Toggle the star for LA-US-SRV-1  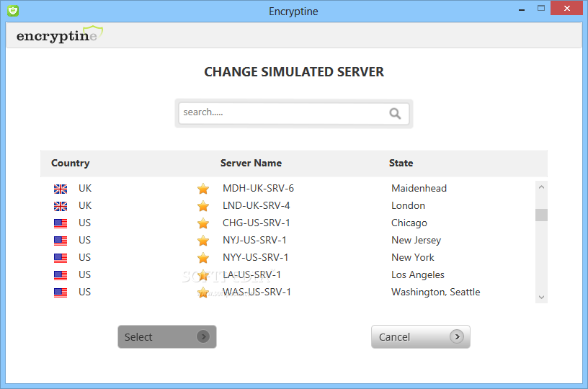[x=203, y=275]
